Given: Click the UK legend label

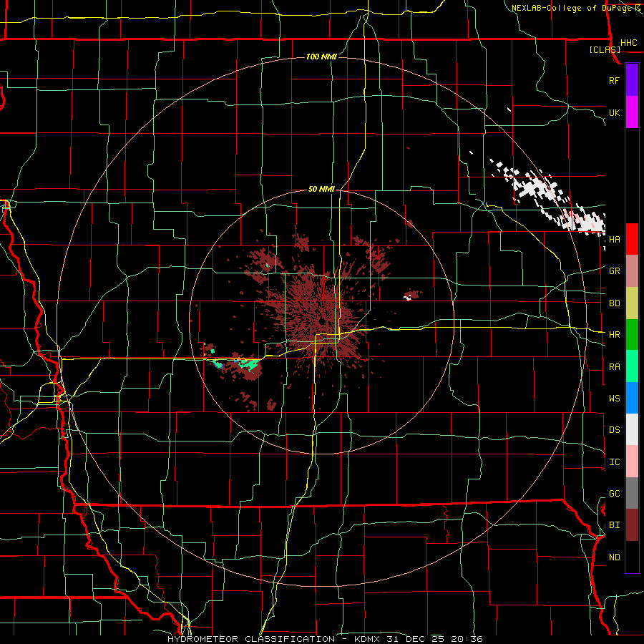Looking at the screenshot, I should 614,113.
